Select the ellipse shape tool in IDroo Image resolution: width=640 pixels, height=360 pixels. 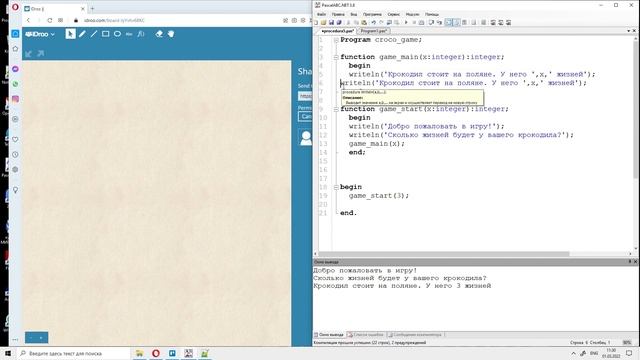pos(117,34)
